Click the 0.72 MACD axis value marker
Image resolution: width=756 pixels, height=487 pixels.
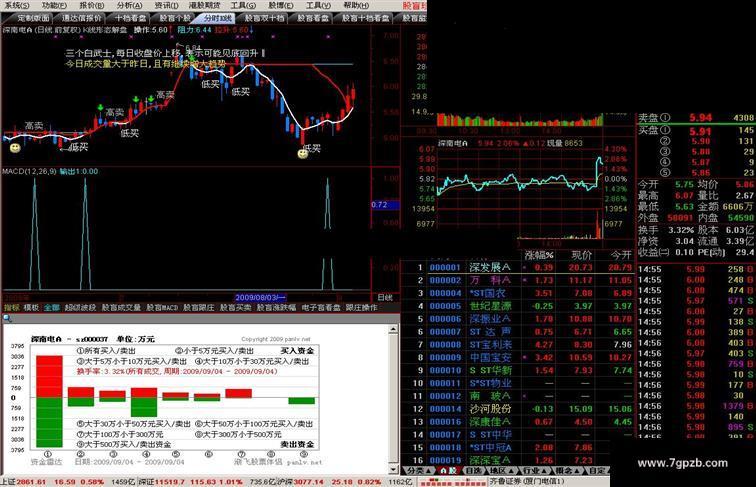coord(385,205)
